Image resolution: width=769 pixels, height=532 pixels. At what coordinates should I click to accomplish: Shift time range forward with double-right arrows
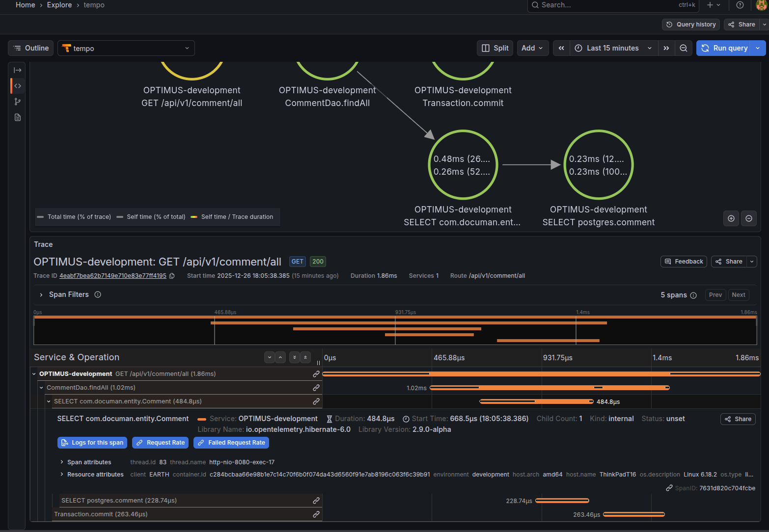pos(666,48)
